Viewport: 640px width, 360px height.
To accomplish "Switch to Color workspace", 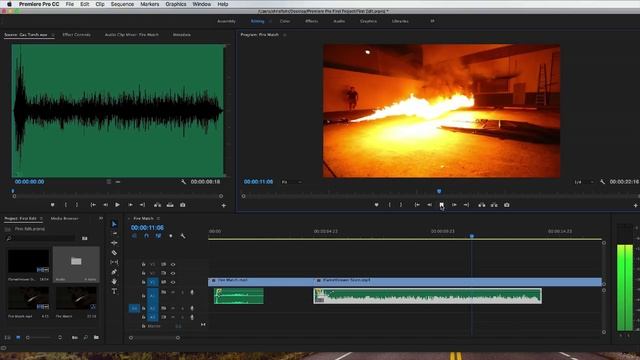I will click(285, 21).
